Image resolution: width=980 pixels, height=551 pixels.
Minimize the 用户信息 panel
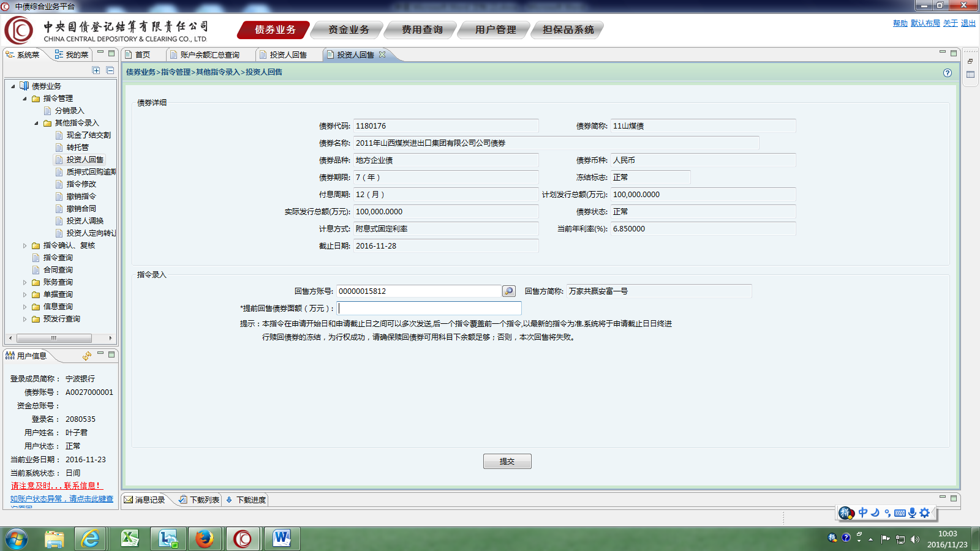click(100, 354)
